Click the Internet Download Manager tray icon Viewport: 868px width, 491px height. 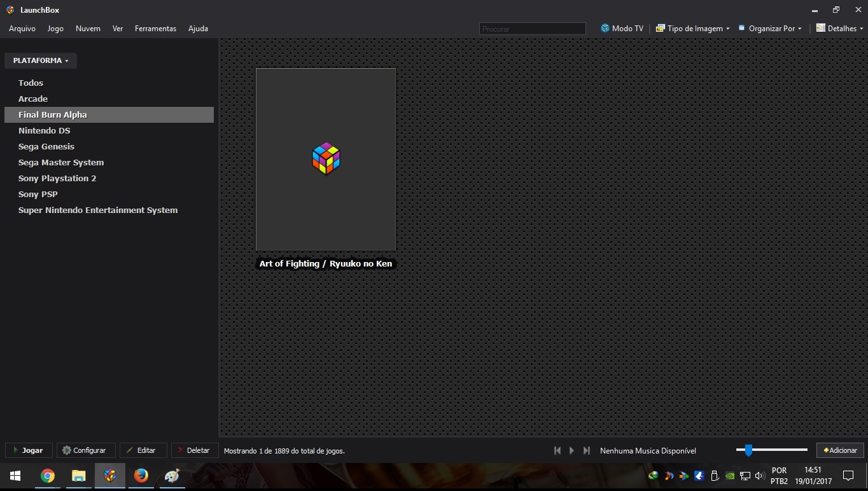pos(654,475)
